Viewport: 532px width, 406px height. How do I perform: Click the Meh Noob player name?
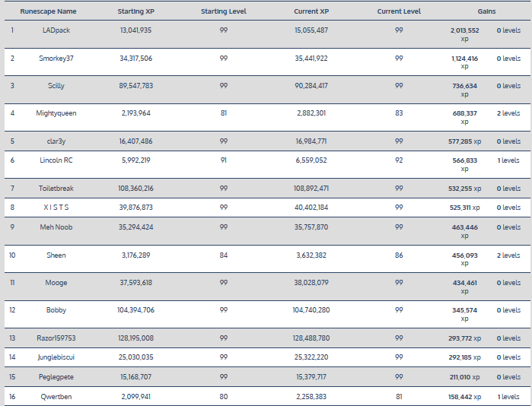pos(56,227)
